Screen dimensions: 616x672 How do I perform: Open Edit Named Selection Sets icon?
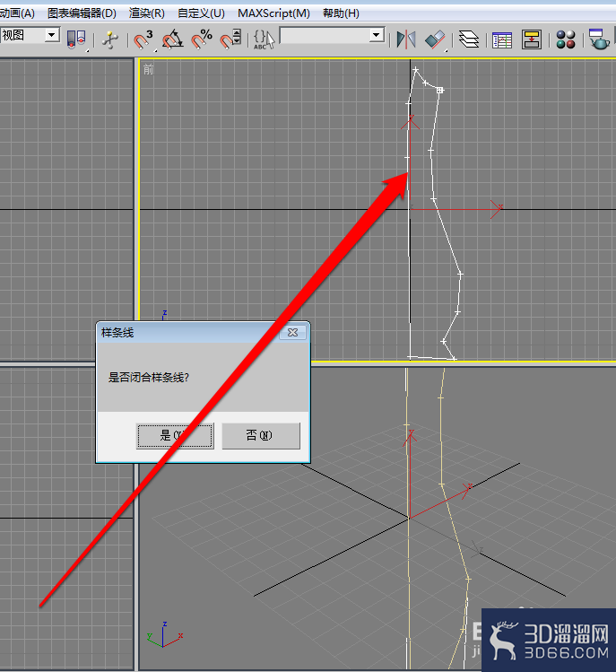point(264,39)
